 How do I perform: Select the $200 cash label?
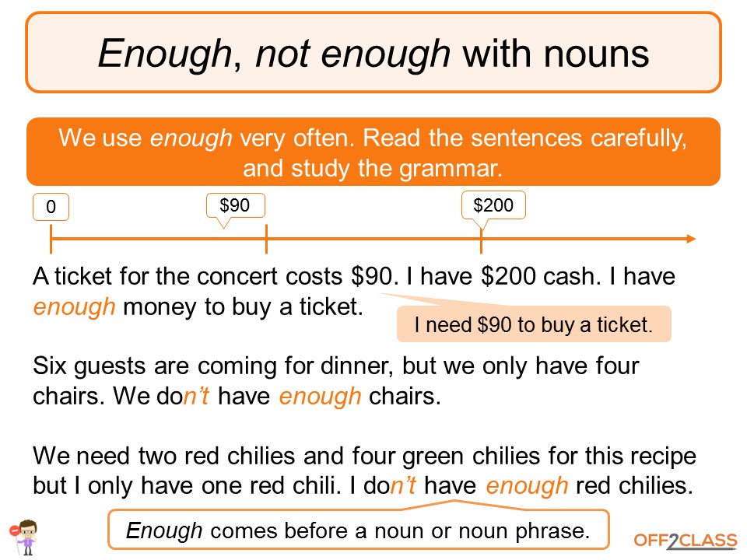coord(493,205)
